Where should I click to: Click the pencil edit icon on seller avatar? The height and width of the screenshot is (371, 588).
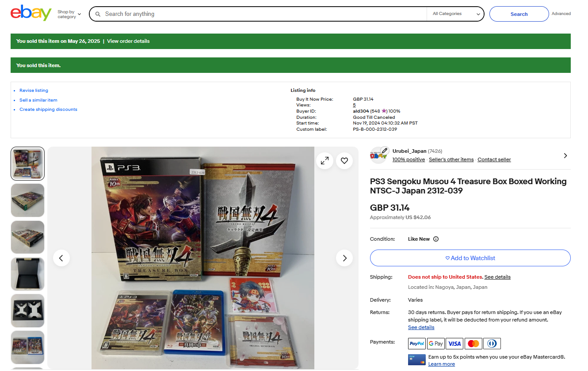pyautogui.click(x=385, y=150)
